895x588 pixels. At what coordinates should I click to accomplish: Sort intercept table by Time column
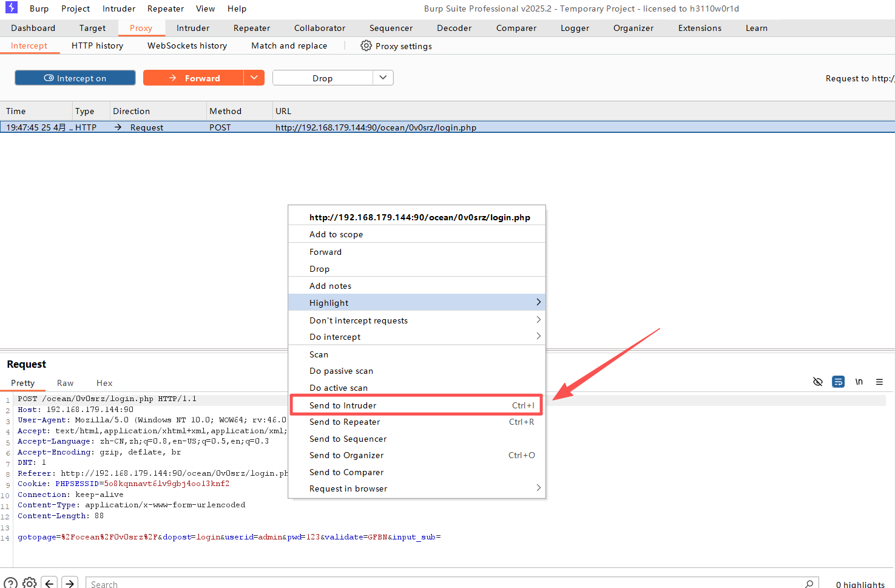pos(36,111)
